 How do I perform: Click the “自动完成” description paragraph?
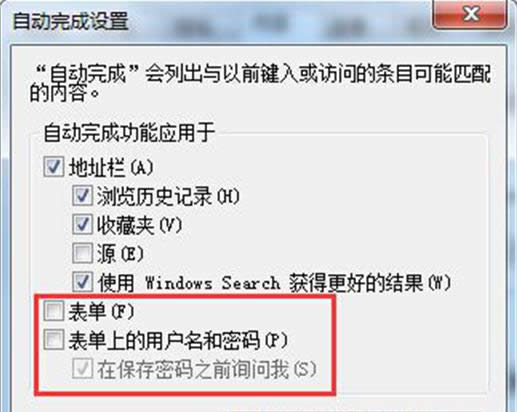261,83
